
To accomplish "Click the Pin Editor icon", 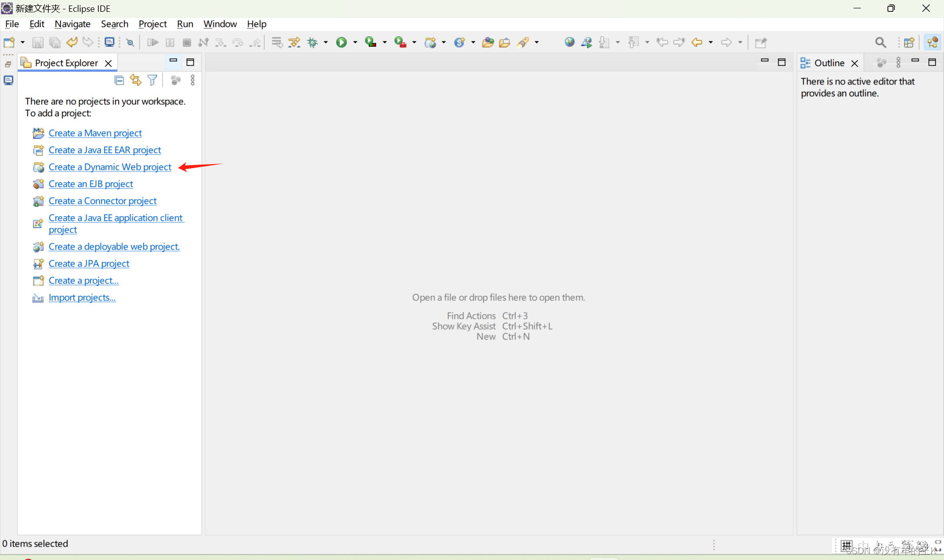I will 761,43.
